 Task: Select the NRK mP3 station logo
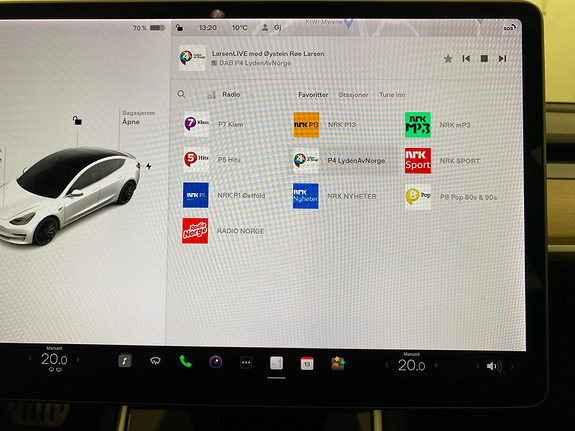pyautogui.click(x=418, y=125)
